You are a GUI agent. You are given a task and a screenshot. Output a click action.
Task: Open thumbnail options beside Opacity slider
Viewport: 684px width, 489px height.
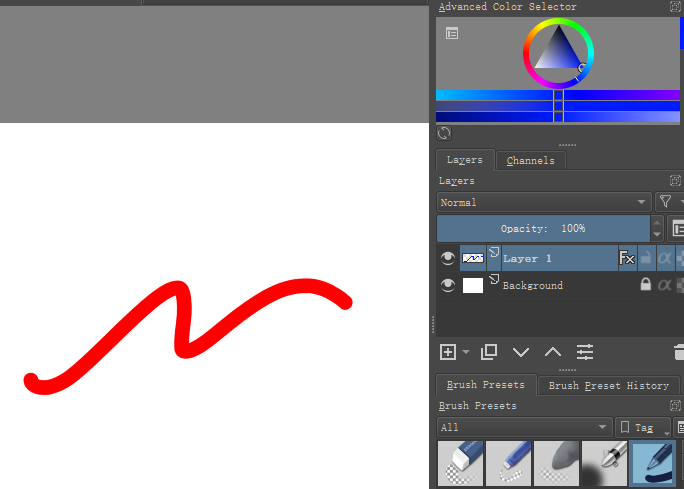pyautogui.click(x=677, y=229)
